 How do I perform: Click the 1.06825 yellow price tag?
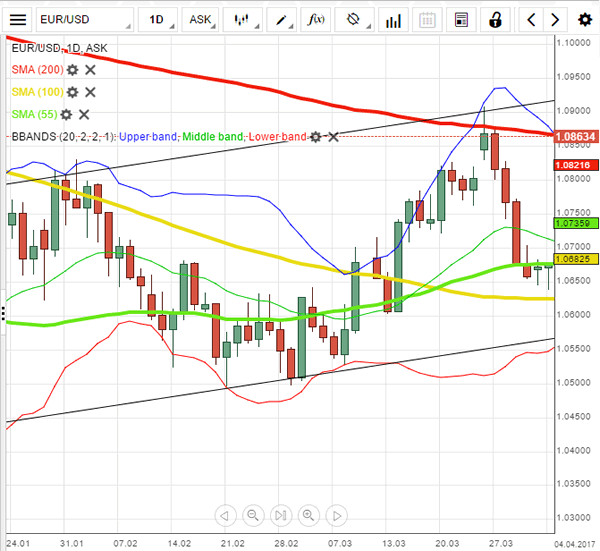576,259
